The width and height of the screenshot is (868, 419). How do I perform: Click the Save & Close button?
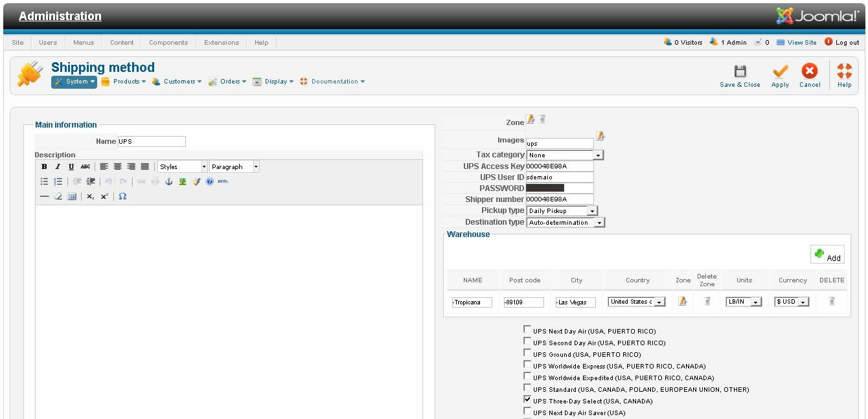coord(740,76)
